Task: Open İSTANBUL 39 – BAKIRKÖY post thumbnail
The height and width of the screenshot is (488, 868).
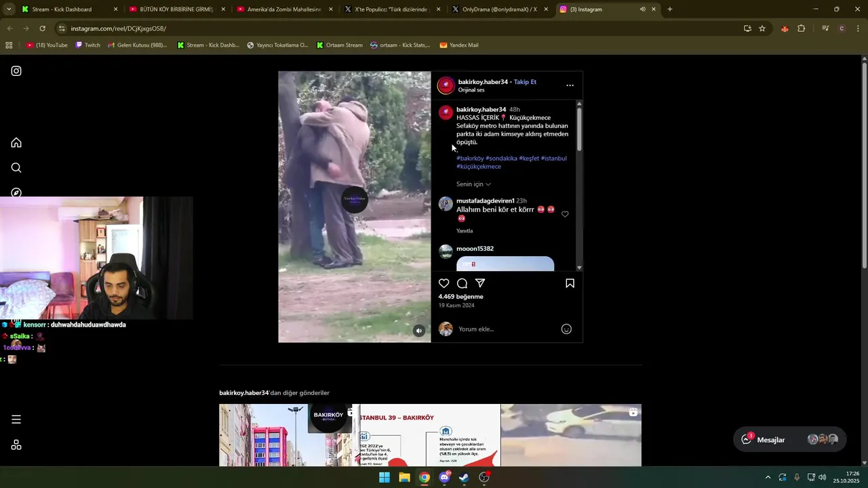Action: point(430,435)
